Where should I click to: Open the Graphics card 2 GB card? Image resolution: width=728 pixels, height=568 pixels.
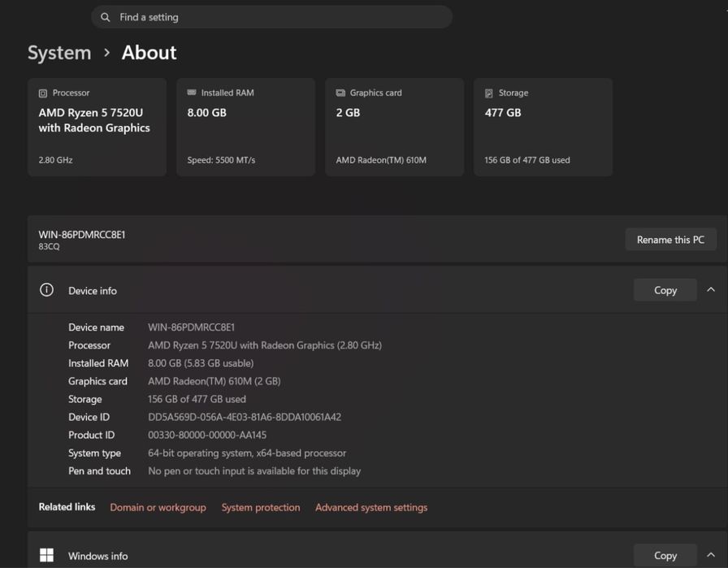(x=394, y=128)
